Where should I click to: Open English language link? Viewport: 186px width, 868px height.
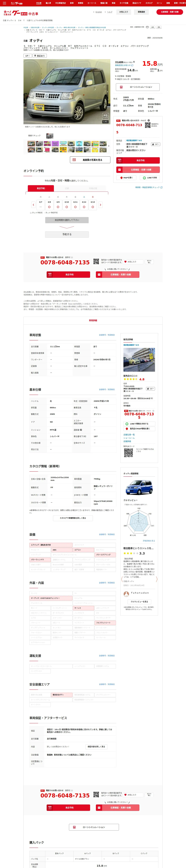coord(99,12)
